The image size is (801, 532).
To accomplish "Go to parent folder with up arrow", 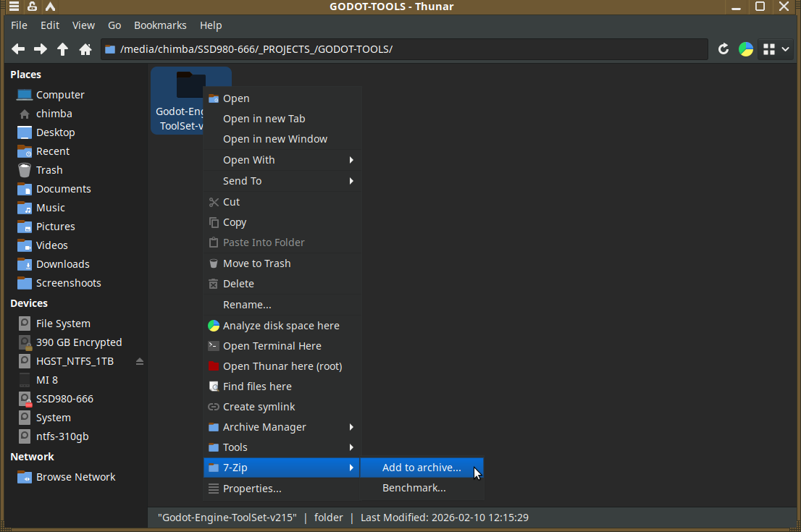I will 62,49.
